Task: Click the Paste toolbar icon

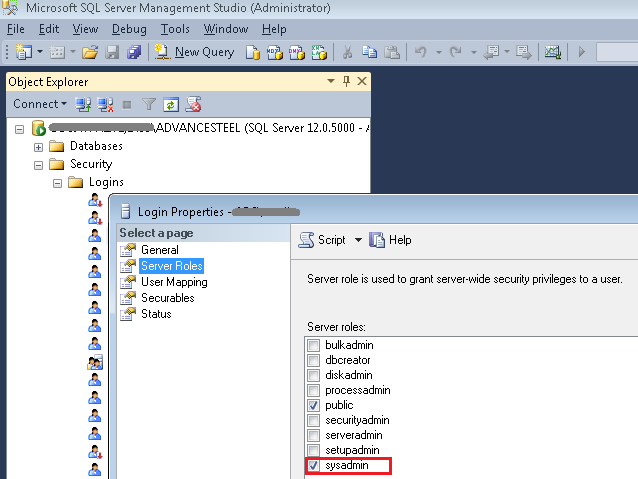Action: click(x=392, y=52)
